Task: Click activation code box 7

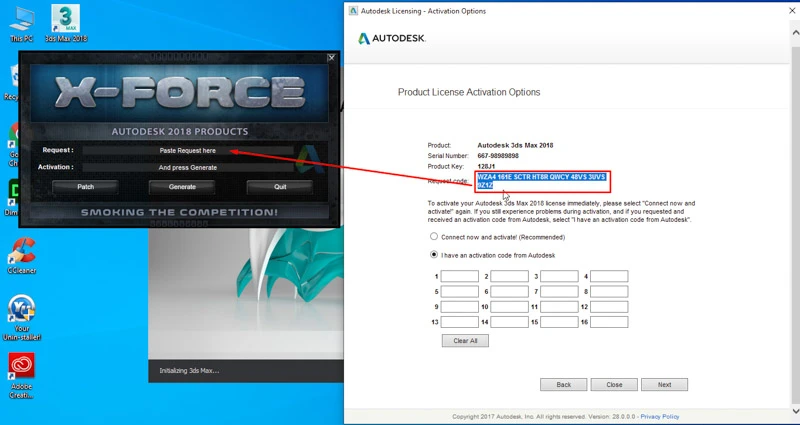Action: click(559, 292)
